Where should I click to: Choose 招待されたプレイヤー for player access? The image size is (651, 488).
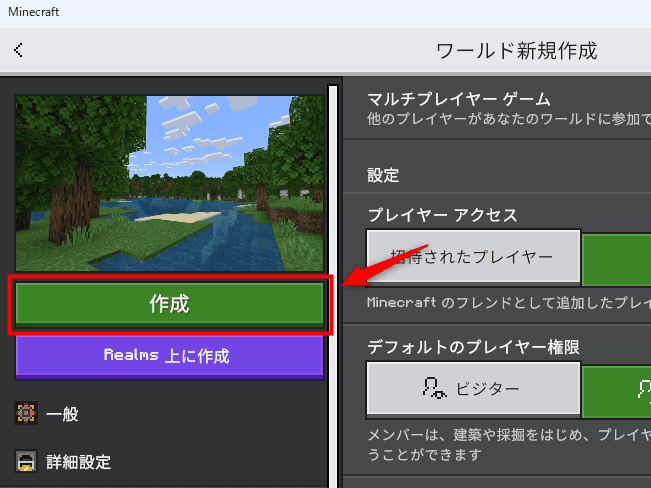(x=473, y=257)
